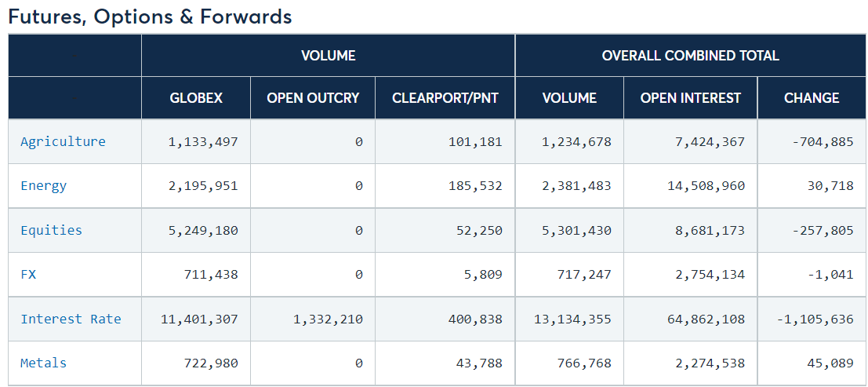Open the Energy link
The image size is (868, 387).
click(43, 186)
